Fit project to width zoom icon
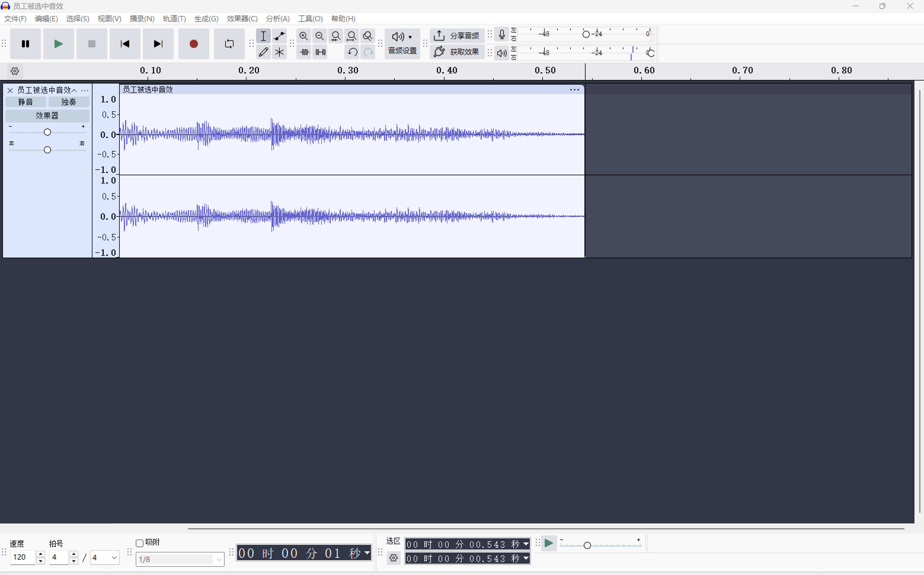Image resolution: width=924 pixels, height=575 pixels. pos(352,36)
